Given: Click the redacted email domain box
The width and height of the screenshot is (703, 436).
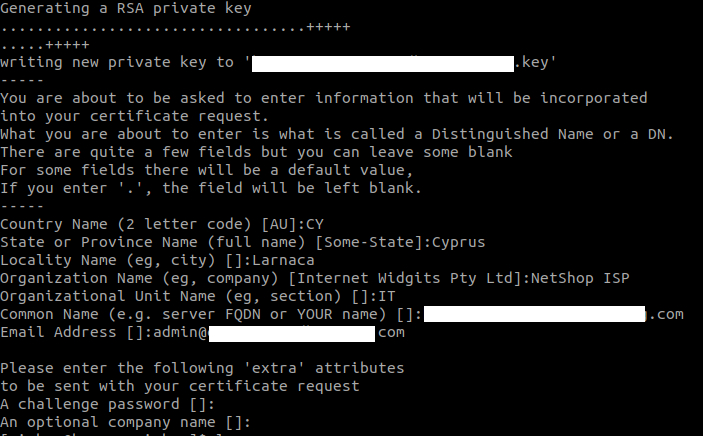Looking at the screenshot, I should click(x=292, y=334).
